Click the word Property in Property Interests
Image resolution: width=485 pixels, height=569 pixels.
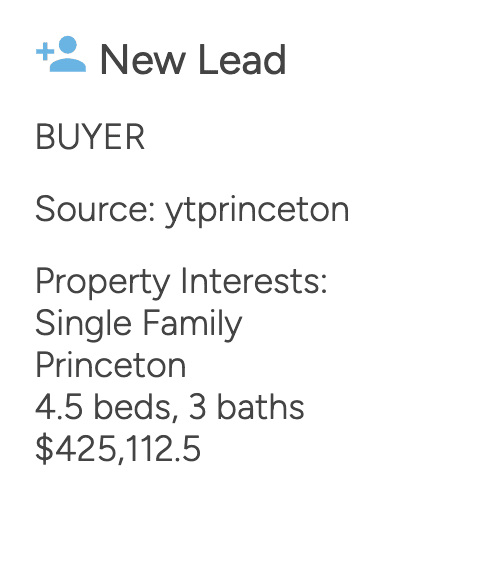(x=103, y=283)
